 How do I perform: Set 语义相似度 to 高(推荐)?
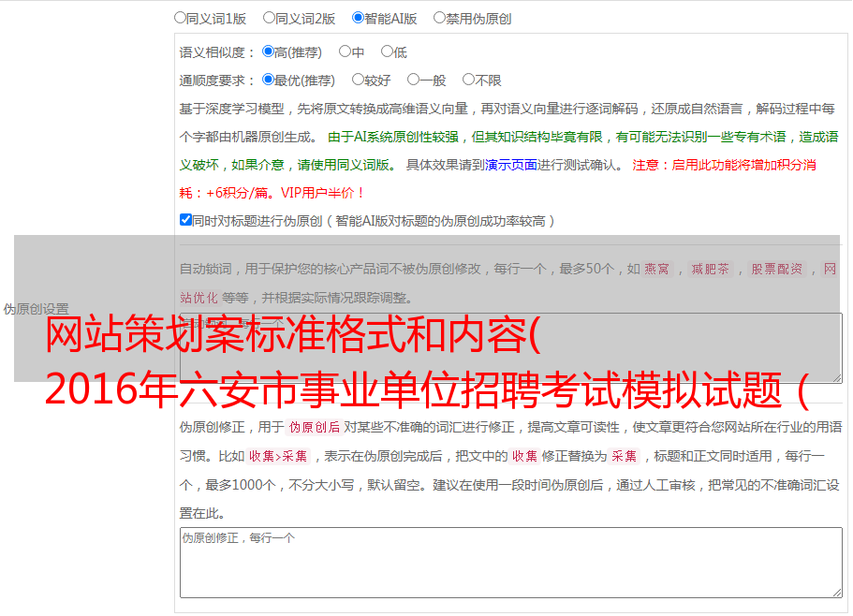point(268,51)
